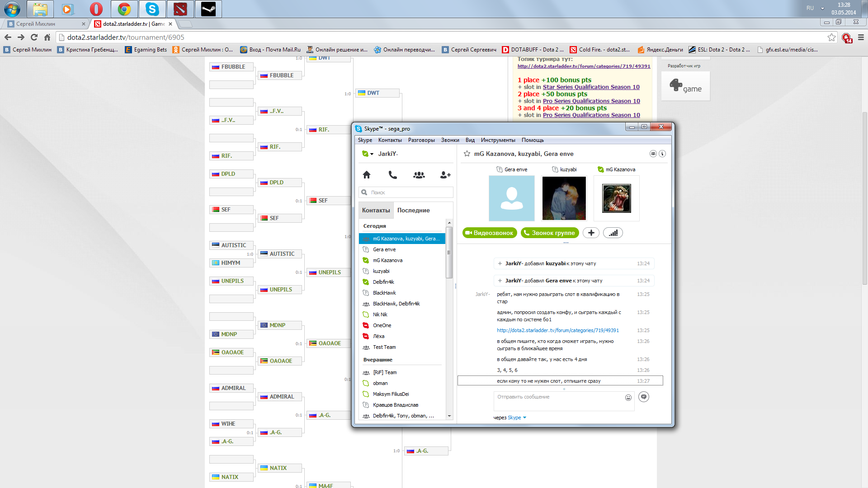Screen dimensions: 868x488
Task: Click Windows Start orb
Action: click(12, 9)
